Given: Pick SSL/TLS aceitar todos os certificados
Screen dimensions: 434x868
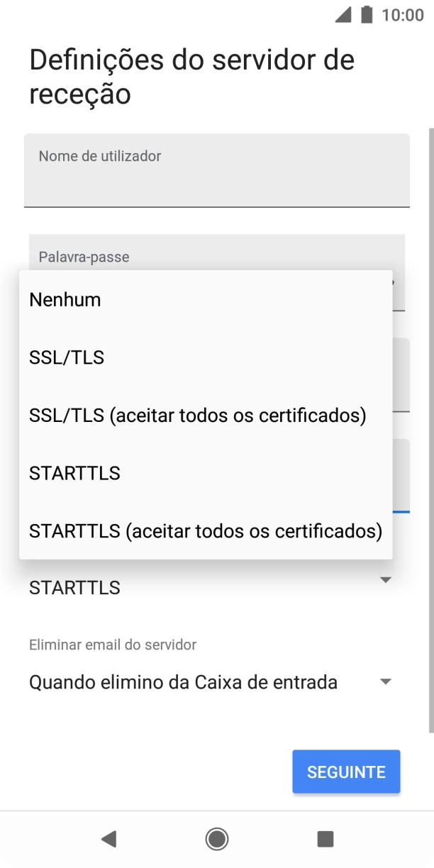Looking at the screenshot, I should pos(196,415).
